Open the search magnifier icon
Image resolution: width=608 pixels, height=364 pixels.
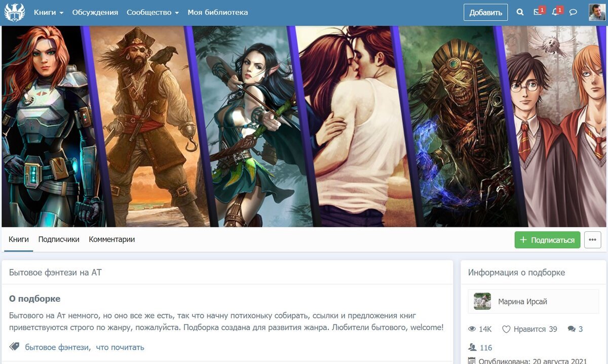[520, 12]
